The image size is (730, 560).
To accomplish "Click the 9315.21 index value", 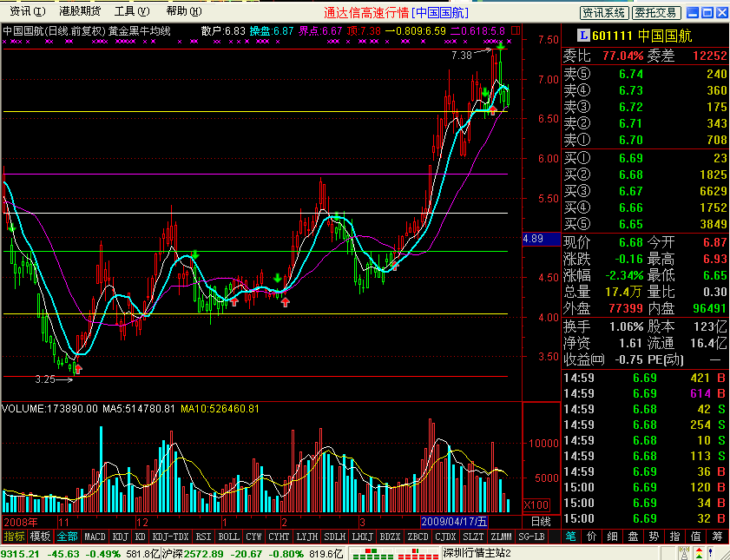I will click(21, 554).
